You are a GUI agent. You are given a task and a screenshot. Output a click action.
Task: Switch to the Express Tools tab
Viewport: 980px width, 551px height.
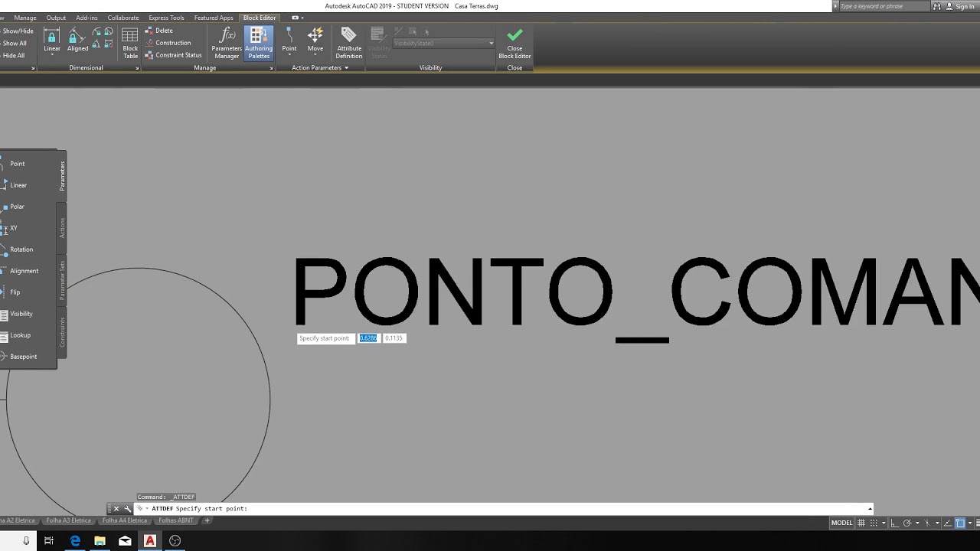tap(166, 18)
